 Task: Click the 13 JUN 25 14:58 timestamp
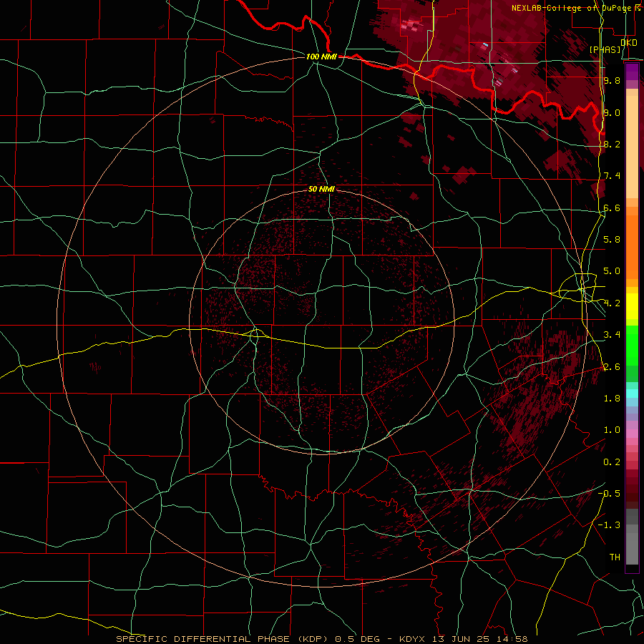click(x=479, y=639)
